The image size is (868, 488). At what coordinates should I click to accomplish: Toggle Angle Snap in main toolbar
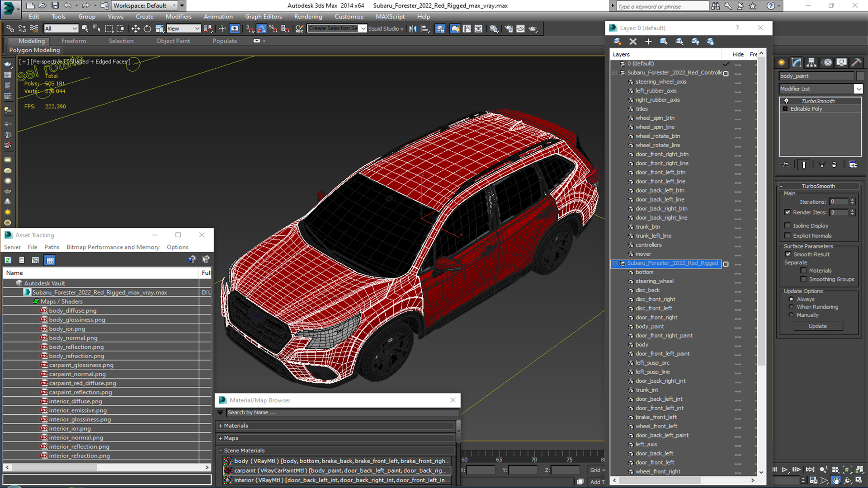pyautogui.click(x=261, y=28)
